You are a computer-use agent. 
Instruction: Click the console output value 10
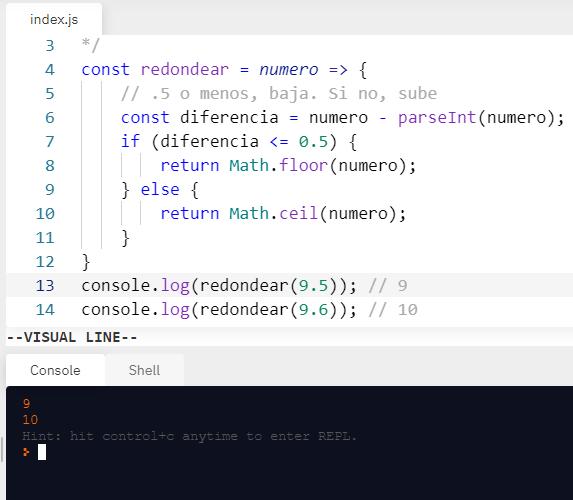coord(30,420)
